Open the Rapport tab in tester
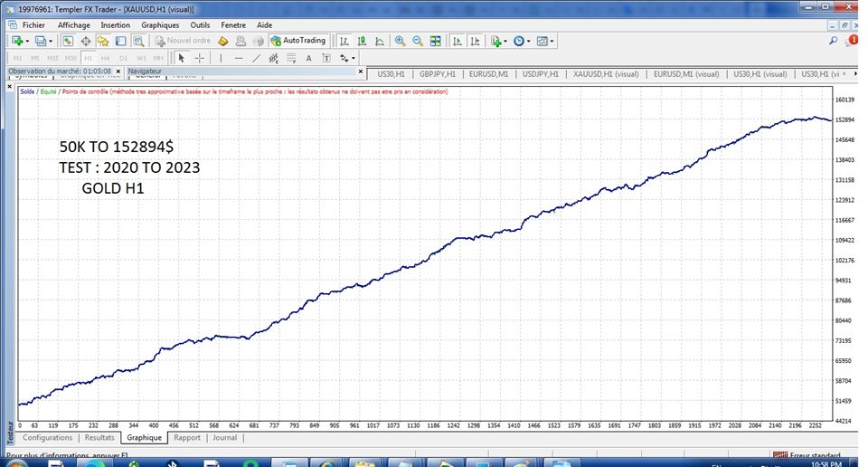 [x=187, y=437]
